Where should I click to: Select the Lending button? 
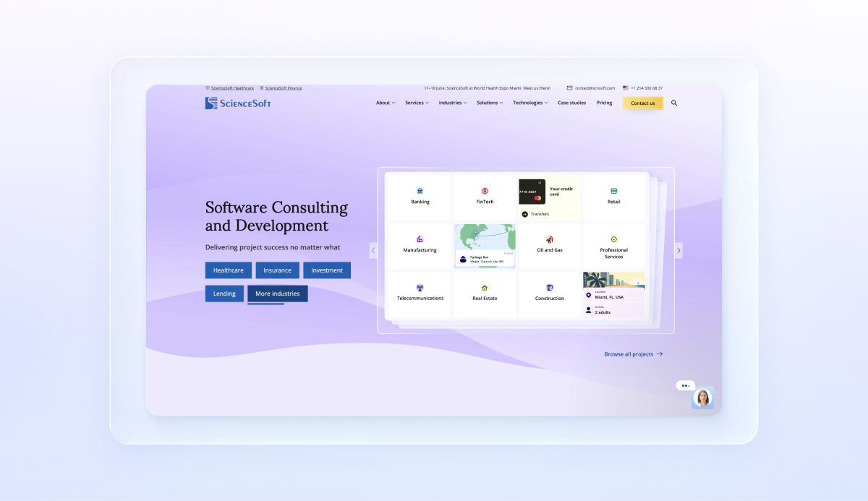(224, 294)
